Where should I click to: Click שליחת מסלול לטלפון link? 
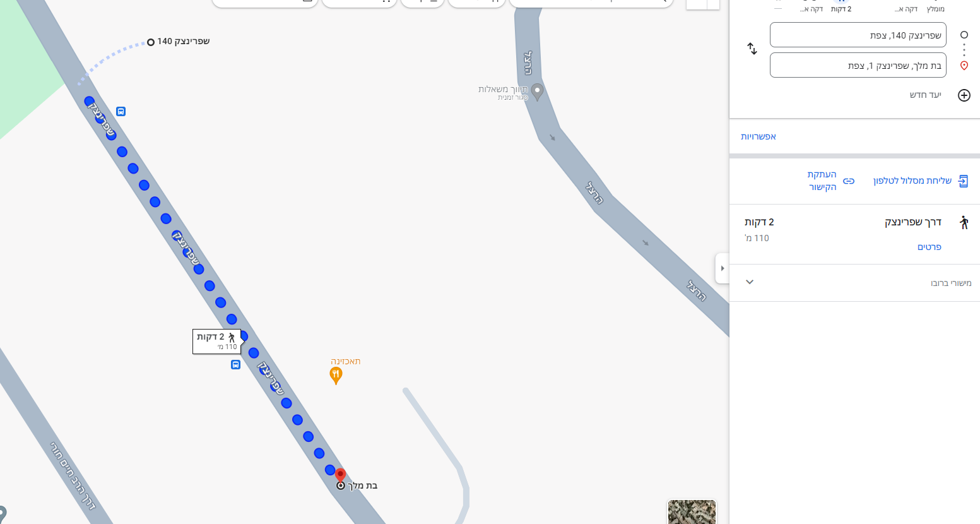912,181
